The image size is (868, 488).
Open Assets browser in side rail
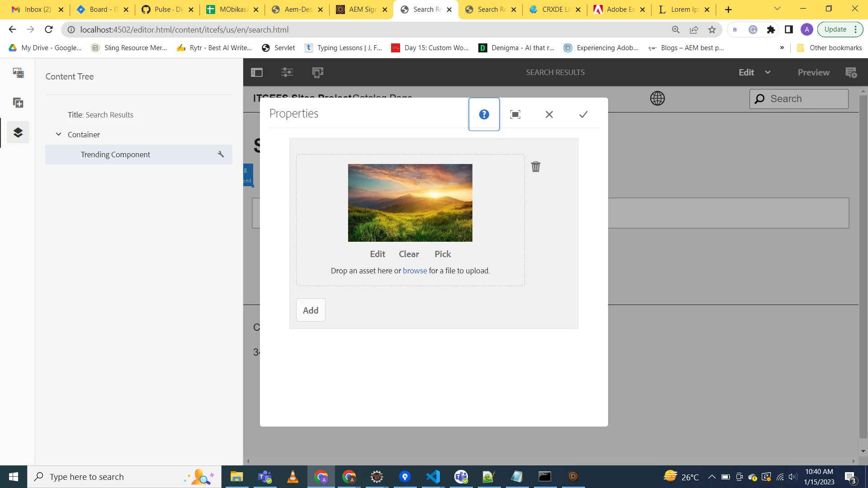coord(18,73)
